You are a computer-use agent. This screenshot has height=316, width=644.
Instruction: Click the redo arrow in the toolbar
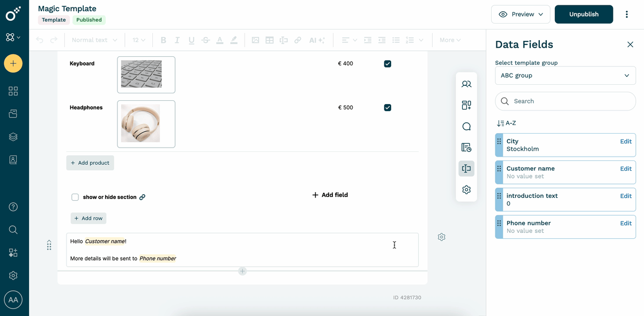coord(54,40)
